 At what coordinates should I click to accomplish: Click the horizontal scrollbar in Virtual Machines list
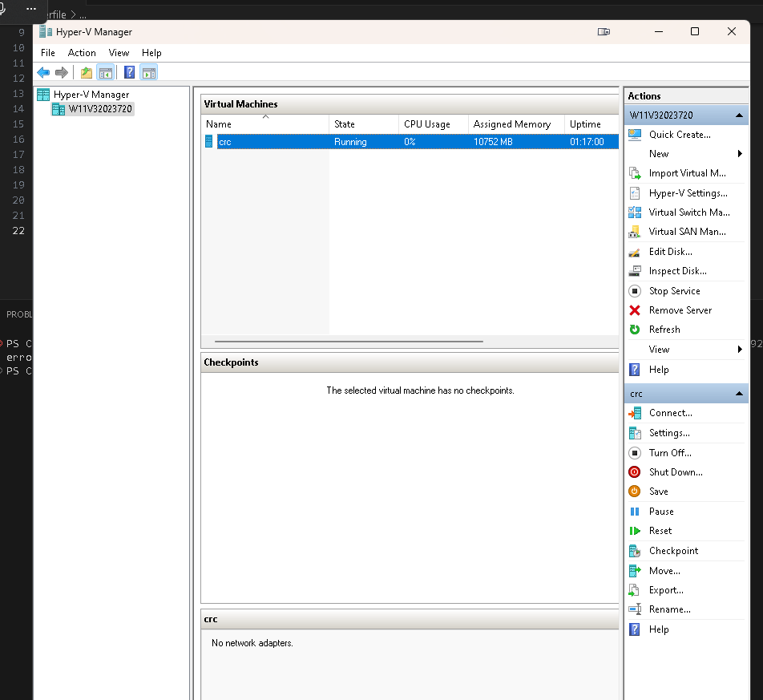[x=349, y=342]
